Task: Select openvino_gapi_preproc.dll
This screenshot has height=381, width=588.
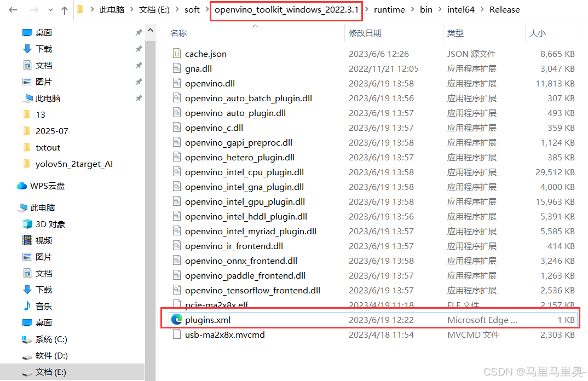Action: [x=239, y=142]
